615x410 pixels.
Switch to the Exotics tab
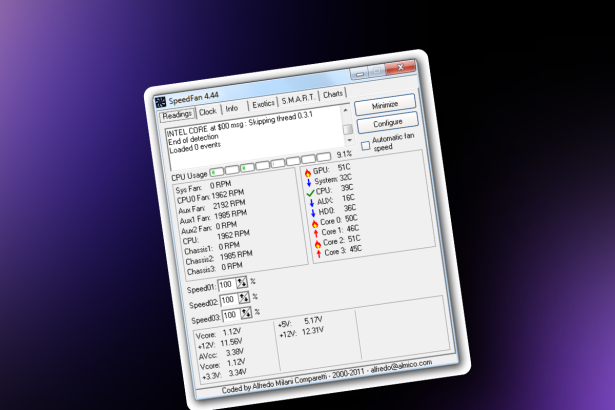tap(263, 104)
